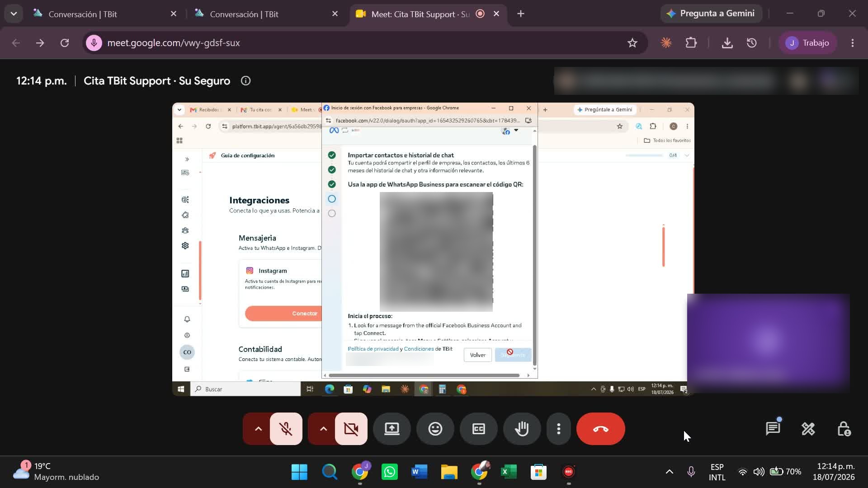The image size is (868, 488).
Task: Click the address bar URL meet.google.com
Action: 174,43
